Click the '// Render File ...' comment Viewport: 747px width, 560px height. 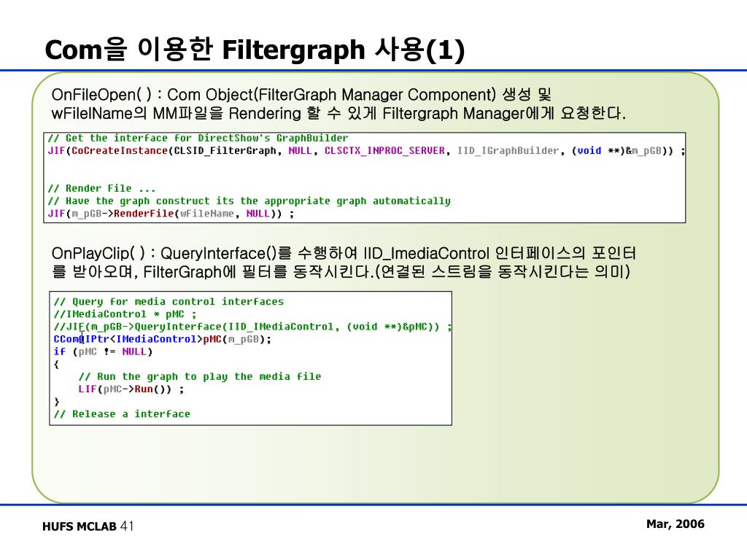point(101,189)
